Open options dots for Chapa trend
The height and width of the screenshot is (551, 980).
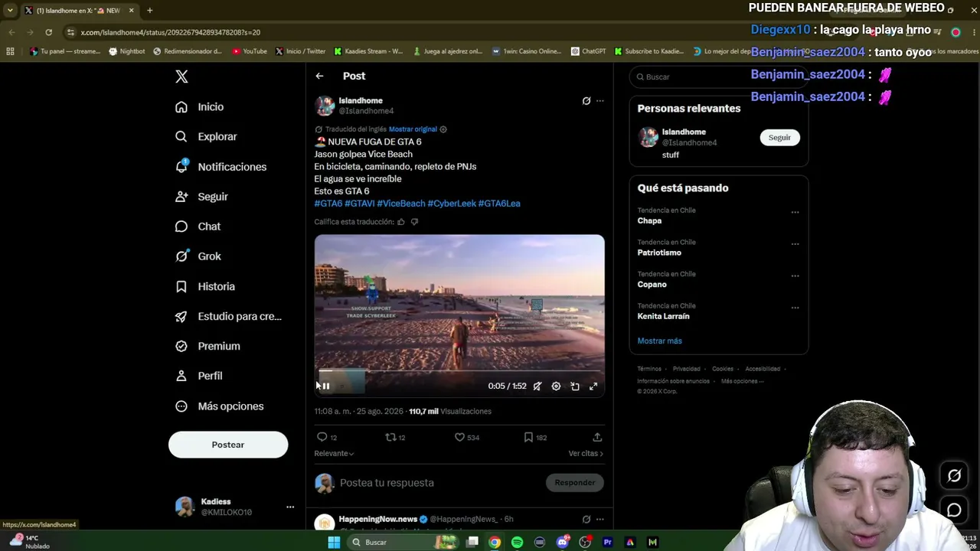795,213
